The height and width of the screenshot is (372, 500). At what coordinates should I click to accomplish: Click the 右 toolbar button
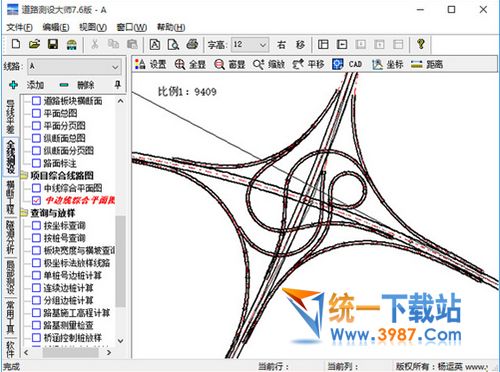pyautogui.click(x=281, y=44)
